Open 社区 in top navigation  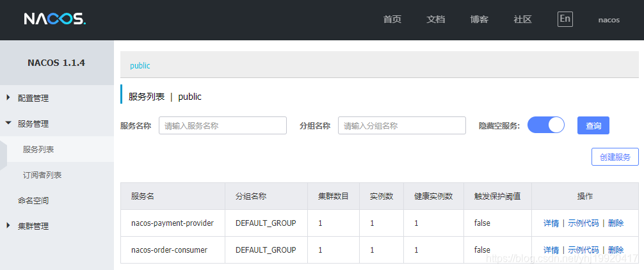tap(523, 19)
